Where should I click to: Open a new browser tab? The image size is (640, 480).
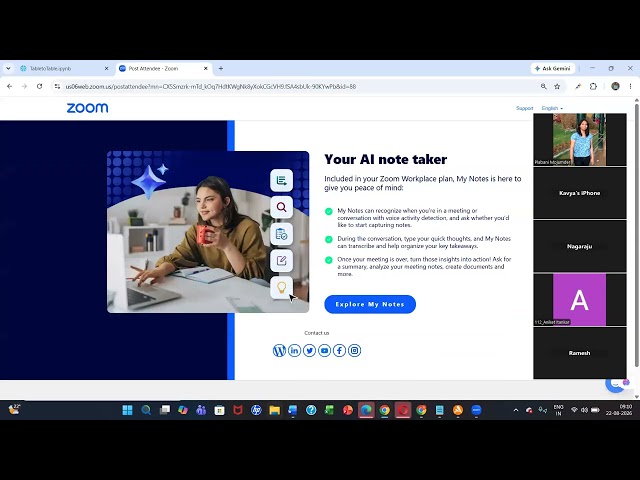(221, 69)
